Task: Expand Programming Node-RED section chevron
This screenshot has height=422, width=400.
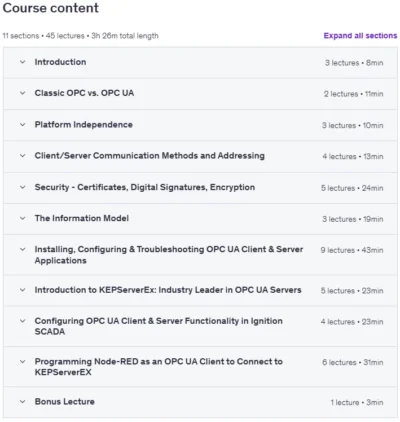Action: (x=22, y=362)
